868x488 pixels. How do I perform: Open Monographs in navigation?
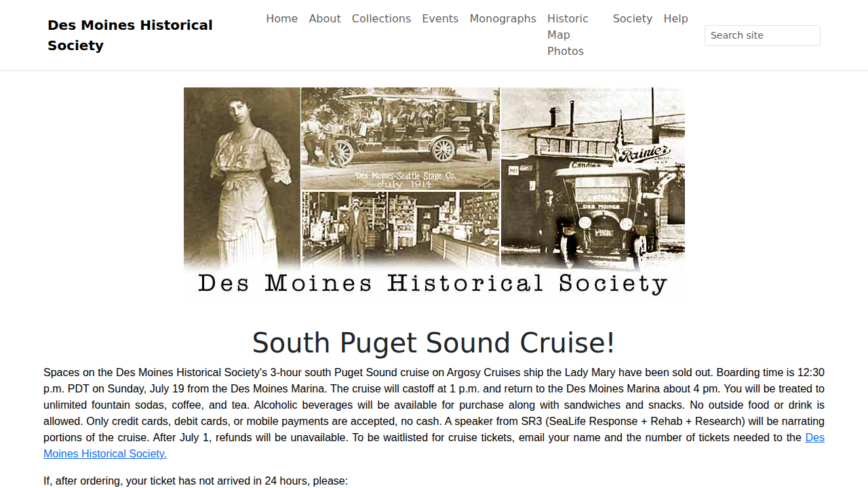(502, 18)
